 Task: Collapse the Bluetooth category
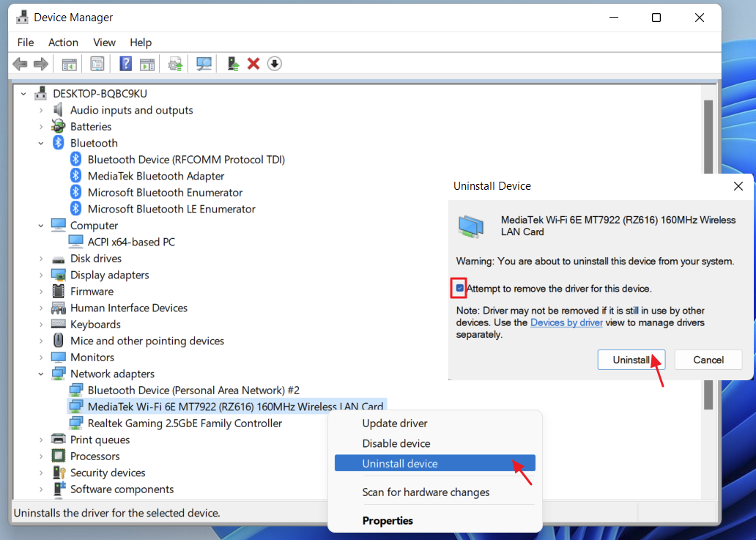tap(42, 144)
